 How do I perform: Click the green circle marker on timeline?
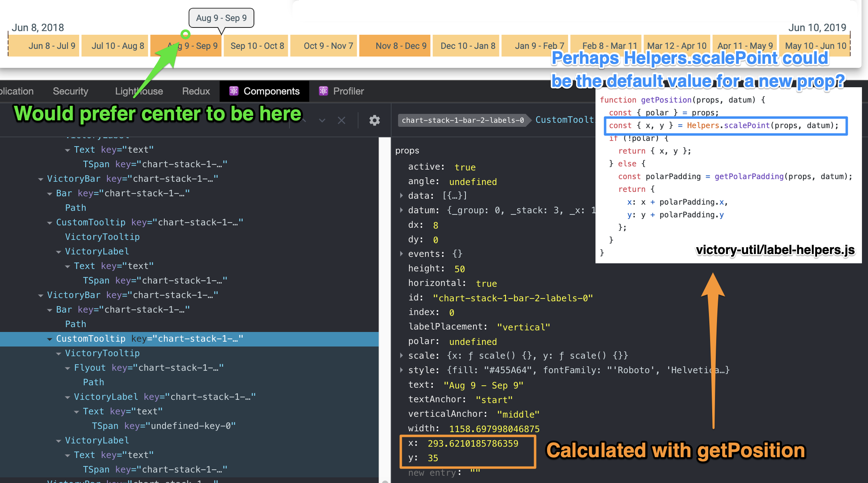click(x=185, y=34)
